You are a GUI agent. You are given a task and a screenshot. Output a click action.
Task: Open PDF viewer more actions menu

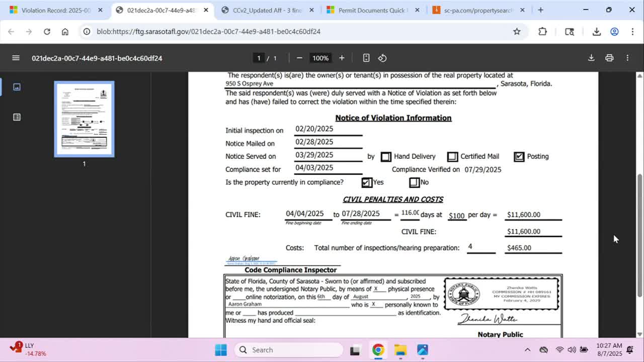(x=627, y=58)
